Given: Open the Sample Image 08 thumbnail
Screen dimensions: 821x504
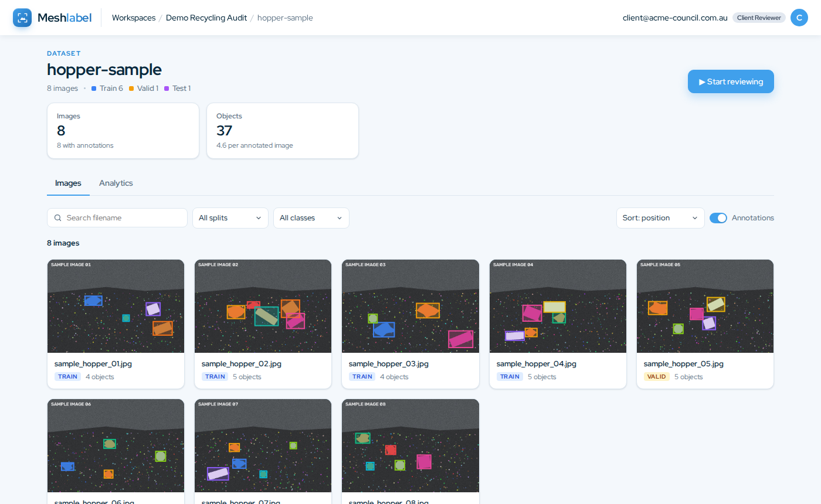Looking at the screenshot, I should point(410,446).
